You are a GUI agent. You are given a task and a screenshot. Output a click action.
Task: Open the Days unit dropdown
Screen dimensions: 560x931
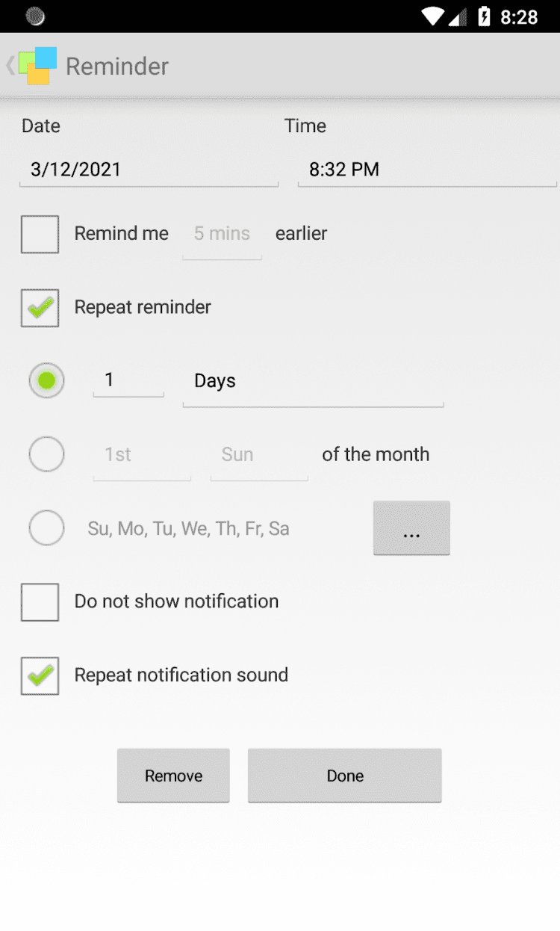[313, 382]
